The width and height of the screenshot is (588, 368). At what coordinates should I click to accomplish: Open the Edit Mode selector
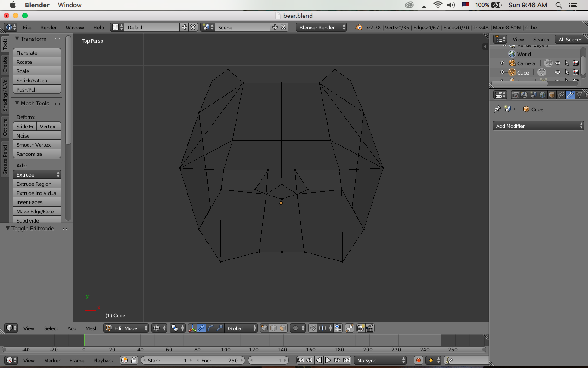pos(126,328)
